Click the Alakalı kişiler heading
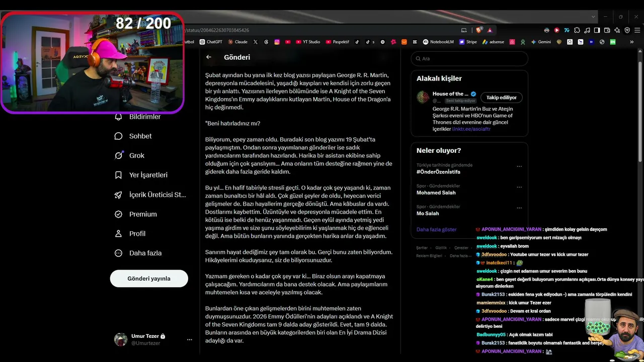The image size is (644, 362). (439, 78)
